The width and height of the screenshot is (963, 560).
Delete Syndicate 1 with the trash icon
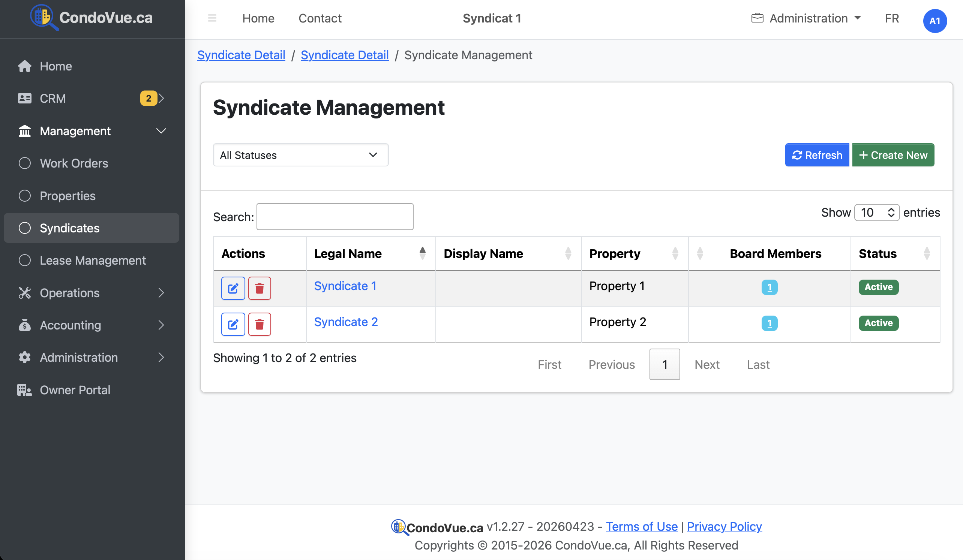coord(259,288)
